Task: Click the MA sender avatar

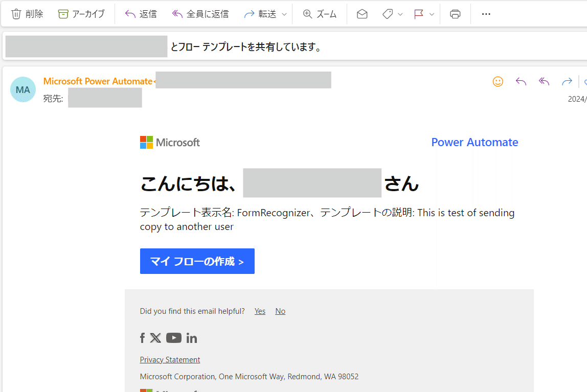Action: click(23, 90)
